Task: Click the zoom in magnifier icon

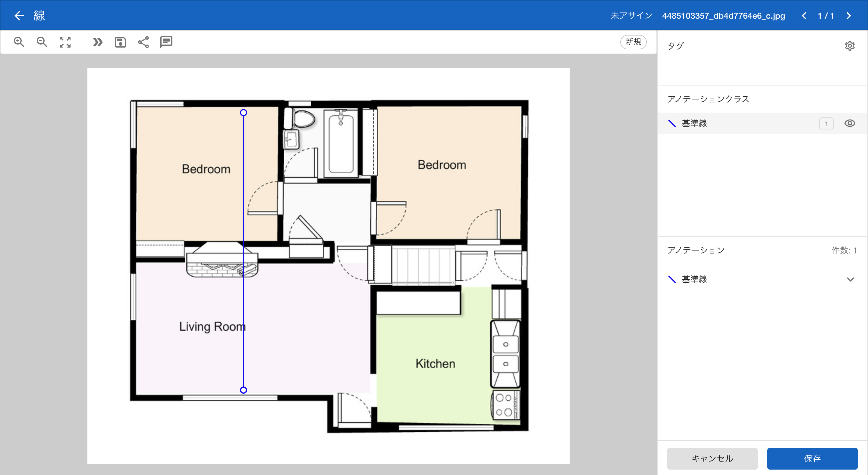Action: (x=19, y=42)
